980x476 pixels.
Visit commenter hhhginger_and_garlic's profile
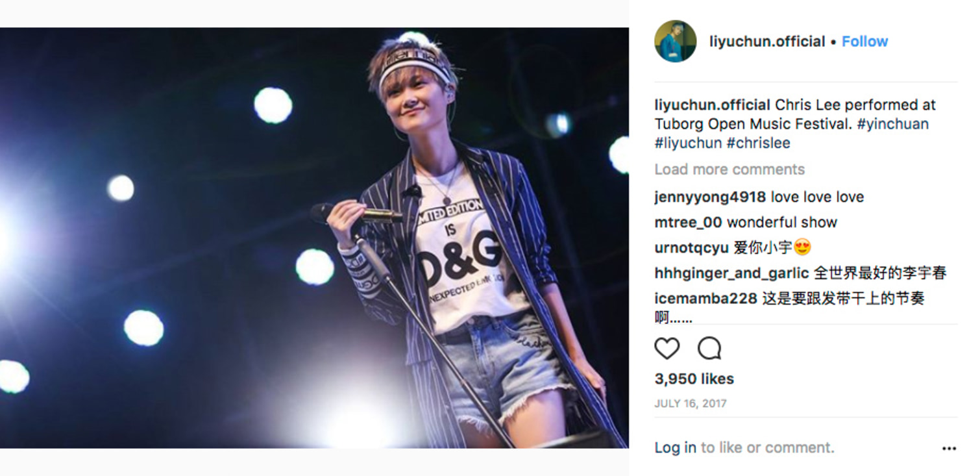(731, 273)
